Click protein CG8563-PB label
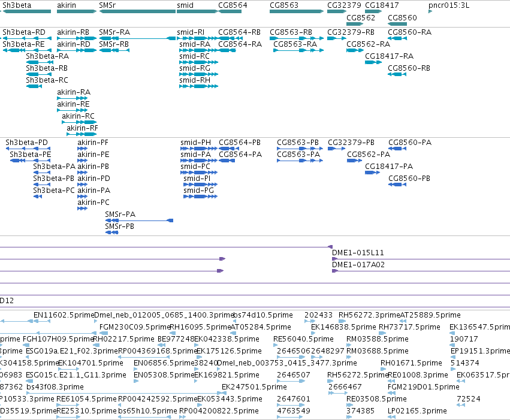This screenshot has height=420, width=510. [x=298, y=143]
